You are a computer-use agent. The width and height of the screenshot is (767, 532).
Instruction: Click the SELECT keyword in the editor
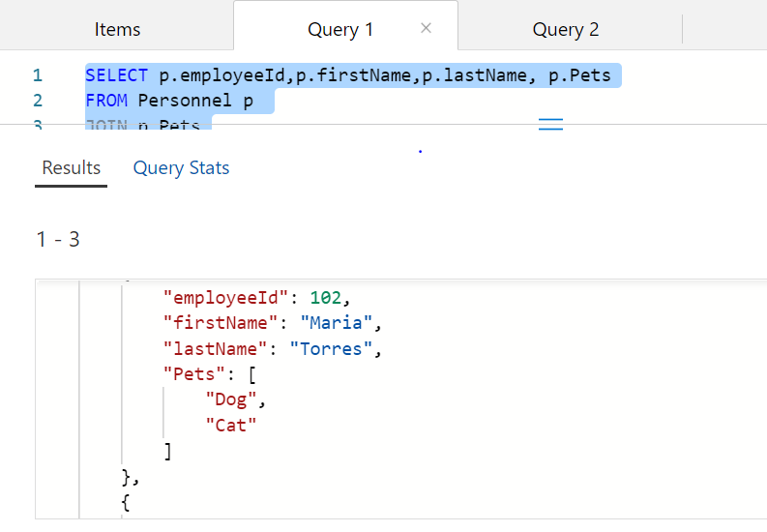[x=116, y=75]
